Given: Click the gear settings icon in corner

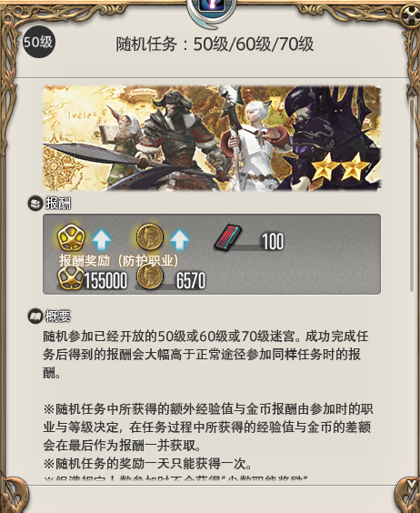Looking at the screenshot, I should [x=411, y=15].
